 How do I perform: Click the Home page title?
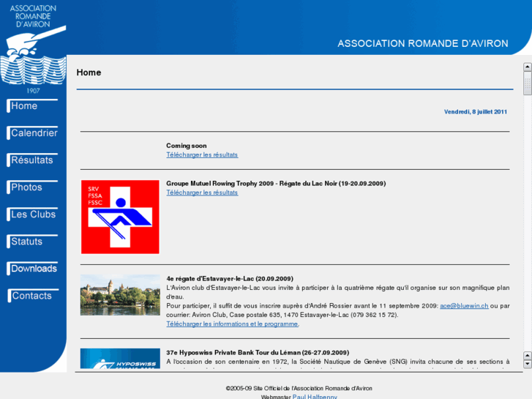click(89, 72)
